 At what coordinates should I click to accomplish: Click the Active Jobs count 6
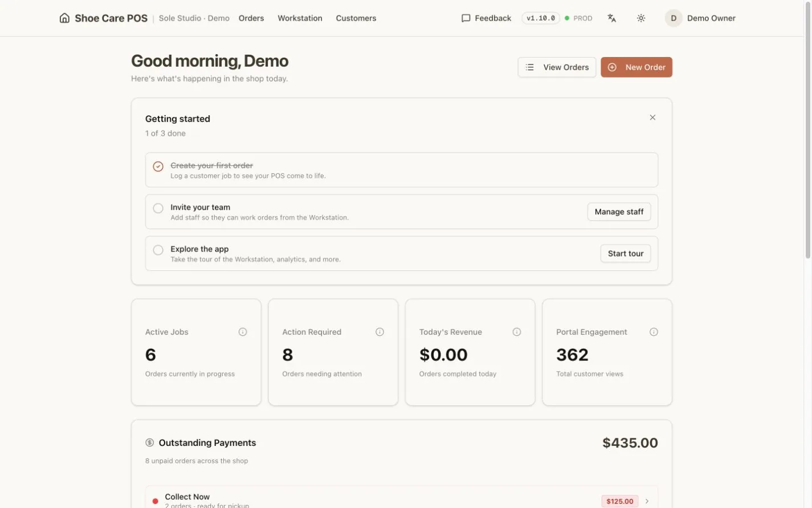tap(150, 355)
